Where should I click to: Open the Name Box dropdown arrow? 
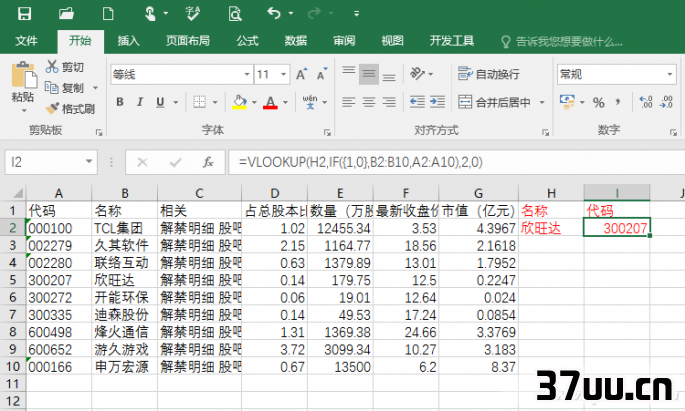coord(89,162)
